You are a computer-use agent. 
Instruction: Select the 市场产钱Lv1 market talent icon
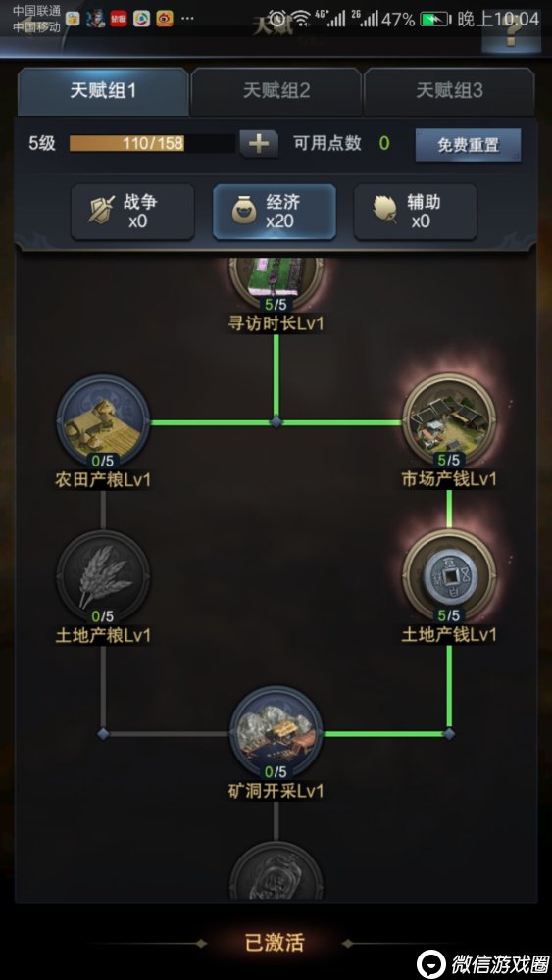(449, 420)
